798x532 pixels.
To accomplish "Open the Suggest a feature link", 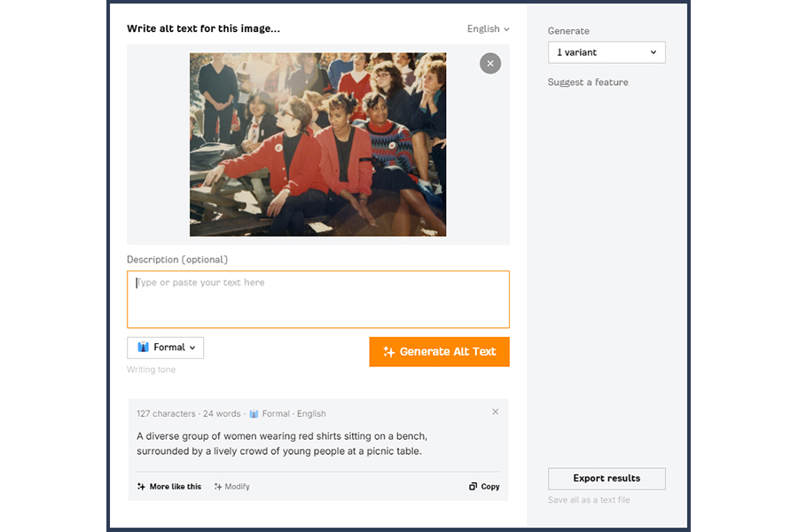I will 587,81.
